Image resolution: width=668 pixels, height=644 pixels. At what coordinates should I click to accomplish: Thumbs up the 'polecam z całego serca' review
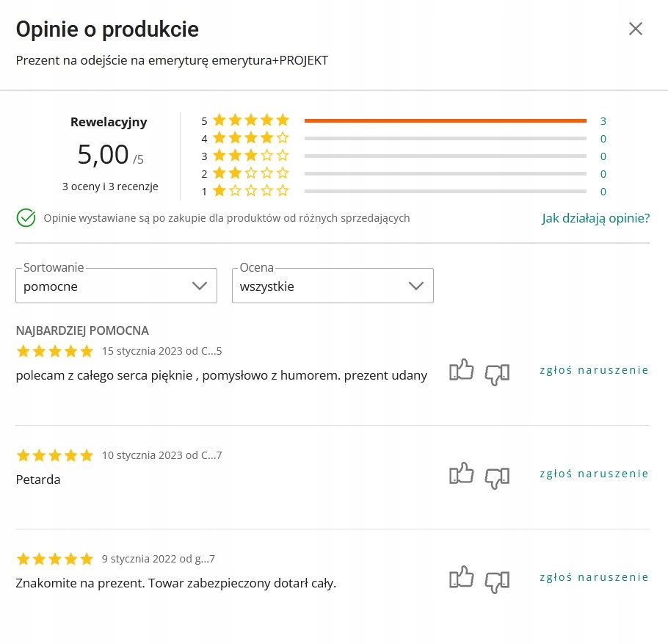(462, 371)
